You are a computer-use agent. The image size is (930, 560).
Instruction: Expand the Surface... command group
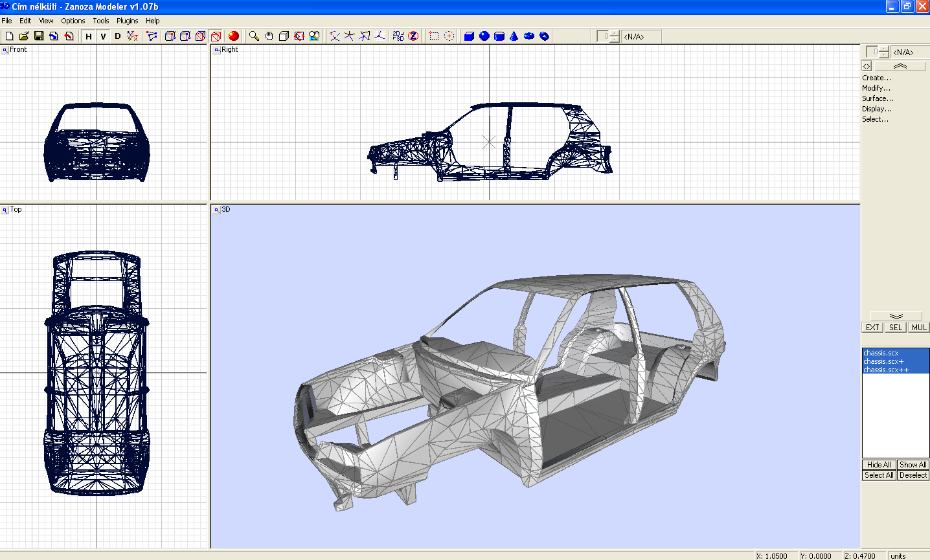pyautogui.click(x=878, y=98)
